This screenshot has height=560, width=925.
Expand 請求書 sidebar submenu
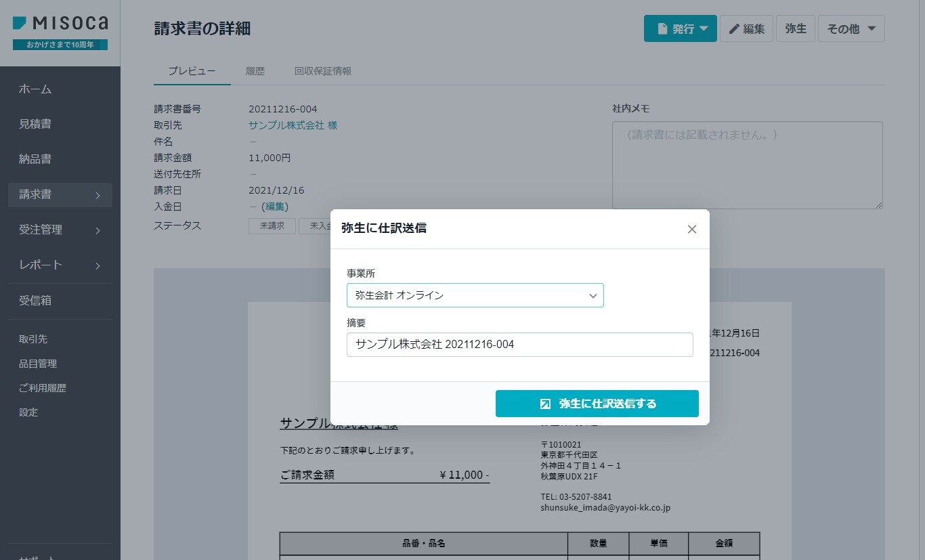click(x=60, y=195)
